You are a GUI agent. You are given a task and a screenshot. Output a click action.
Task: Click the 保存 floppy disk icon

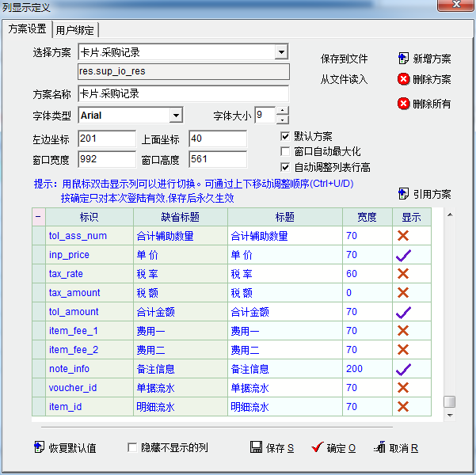(256, 447)
